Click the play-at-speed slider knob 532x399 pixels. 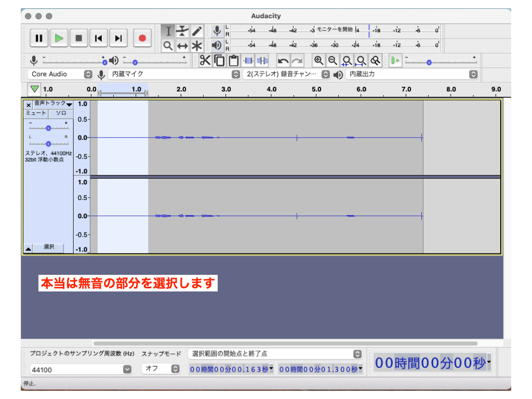429,62
